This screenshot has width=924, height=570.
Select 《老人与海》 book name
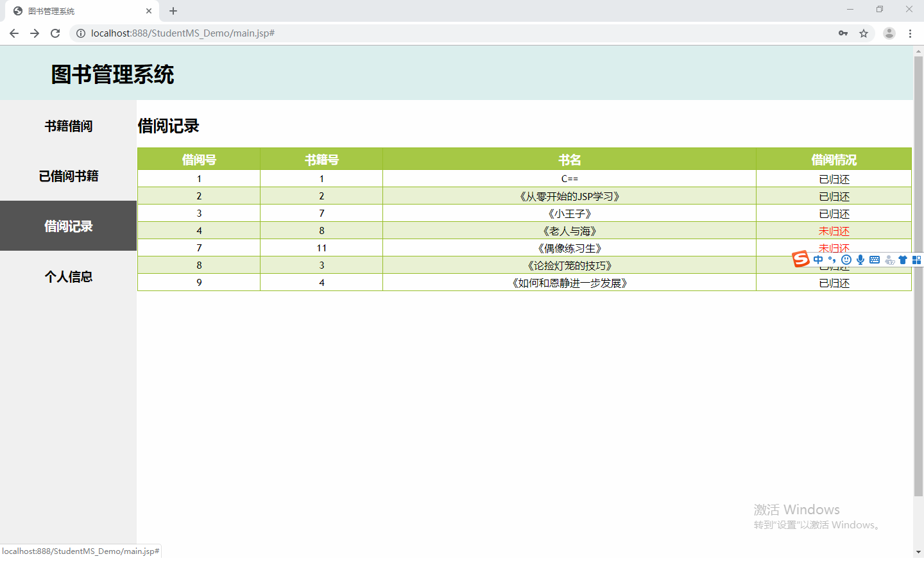click(x=570, y=231)
